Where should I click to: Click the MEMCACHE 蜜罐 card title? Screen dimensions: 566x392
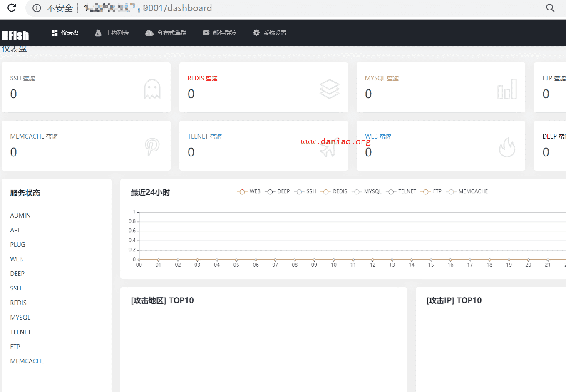pos(34,136)
